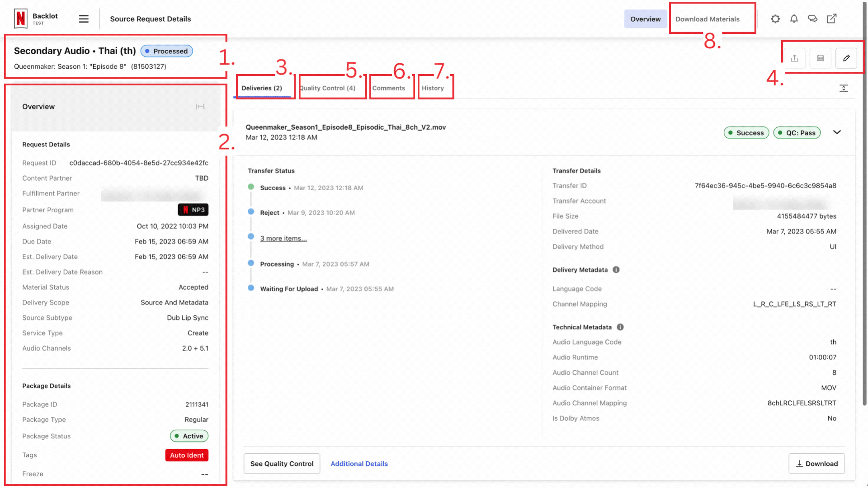Click the Active package status badge
This screenshot has height=488, width=868.
point(189,436)
